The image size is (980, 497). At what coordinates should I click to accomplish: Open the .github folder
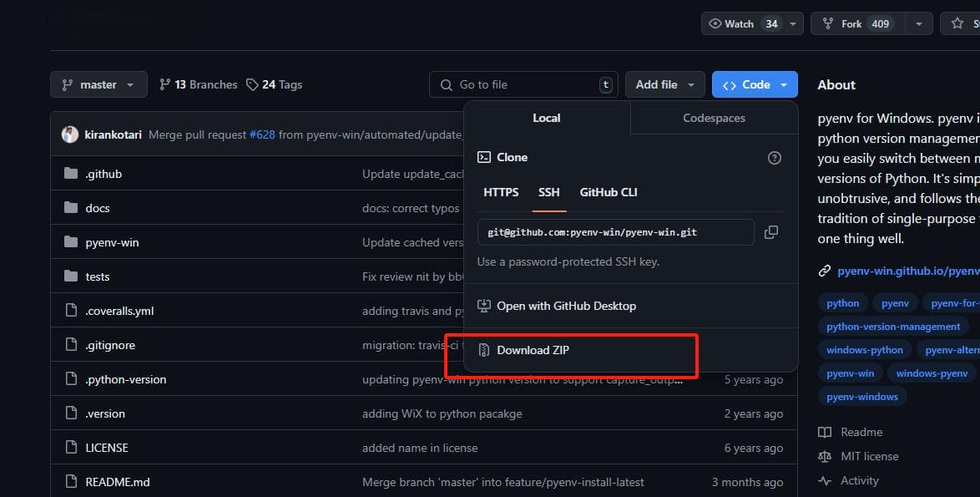(104, 174)
